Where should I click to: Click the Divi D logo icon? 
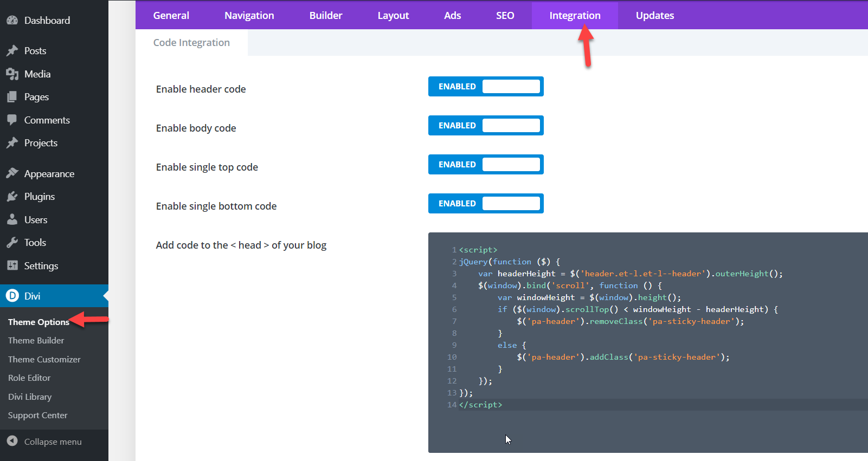point(12,296)
